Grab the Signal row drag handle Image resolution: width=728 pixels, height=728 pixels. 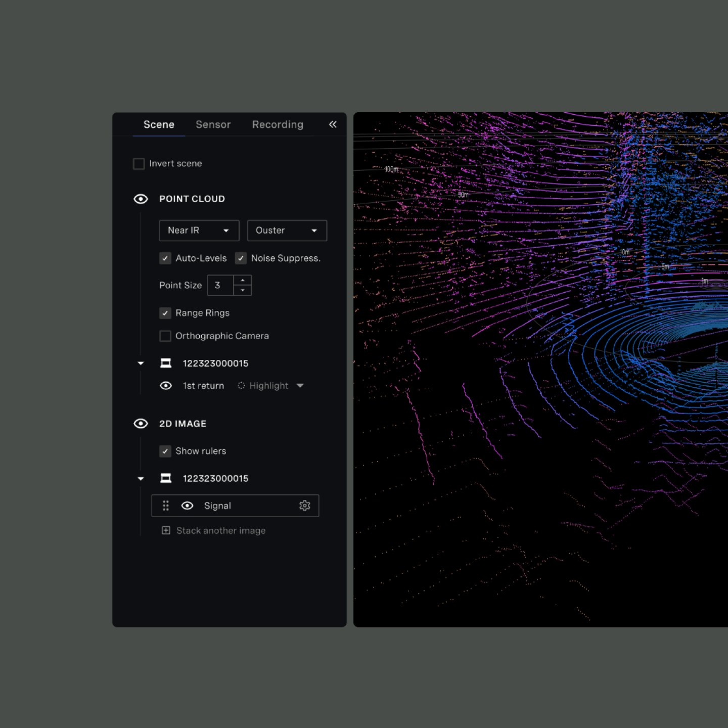(166, 506)
